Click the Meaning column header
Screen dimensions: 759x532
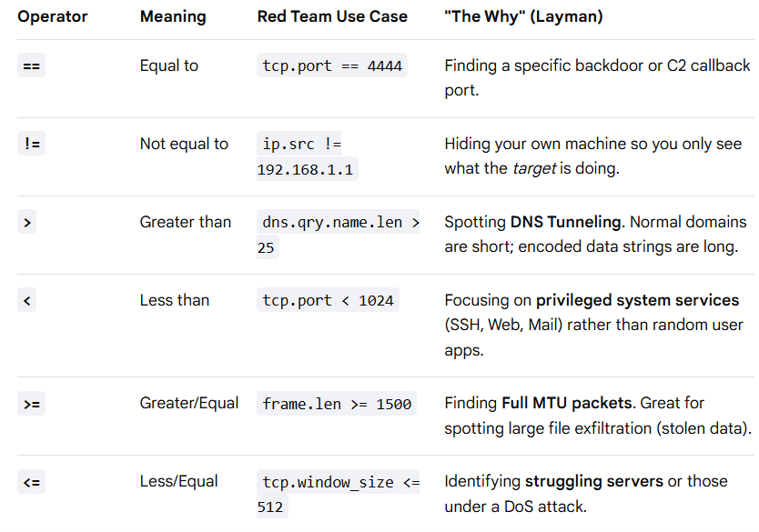point(173,16)
